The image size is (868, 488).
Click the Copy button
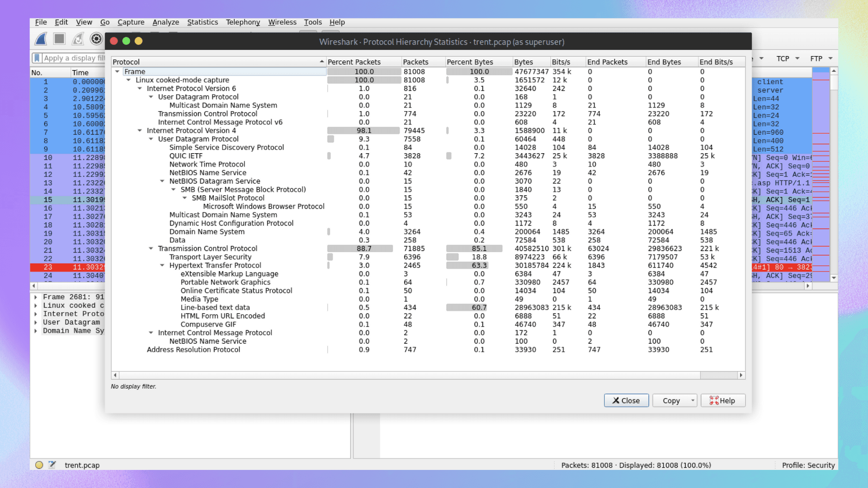click(671, 400)
